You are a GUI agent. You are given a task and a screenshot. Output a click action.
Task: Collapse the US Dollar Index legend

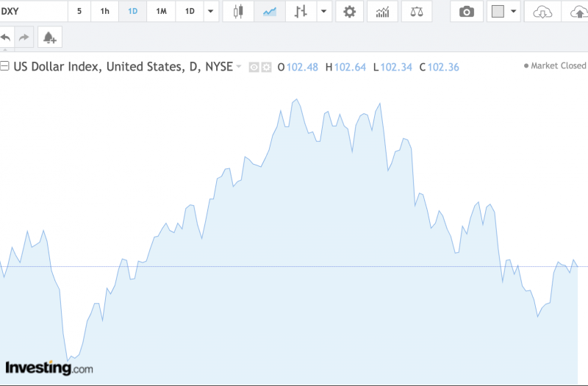coord(5,66)
